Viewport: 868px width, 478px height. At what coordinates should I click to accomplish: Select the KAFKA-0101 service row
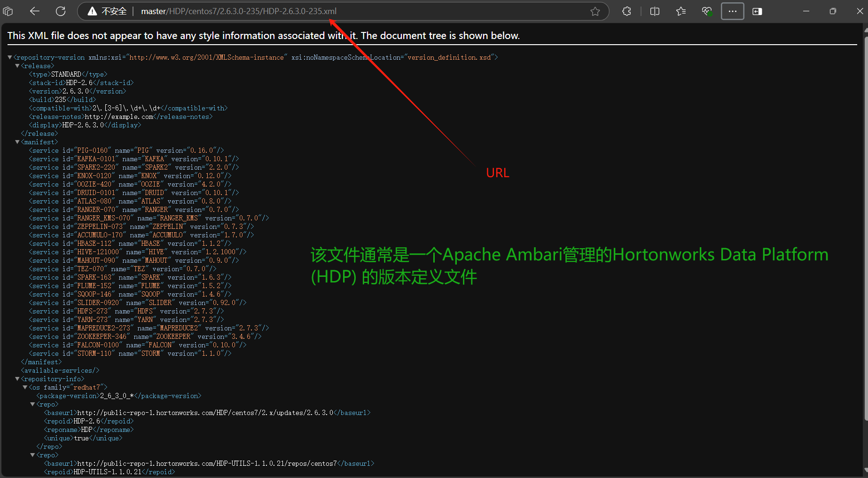click(x=134, y=159)
